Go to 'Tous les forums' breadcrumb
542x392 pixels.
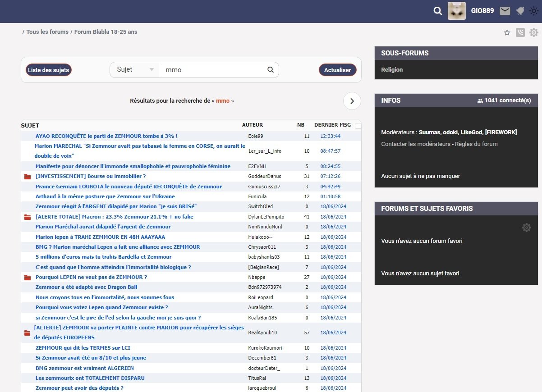coord(47,32)
